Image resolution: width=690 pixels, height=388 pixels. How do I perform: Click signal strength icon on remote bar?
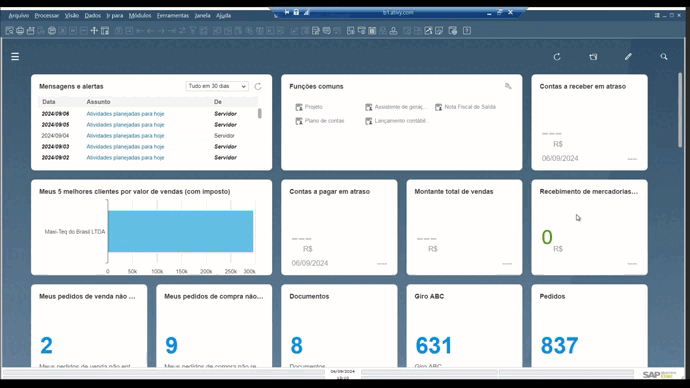306,12
